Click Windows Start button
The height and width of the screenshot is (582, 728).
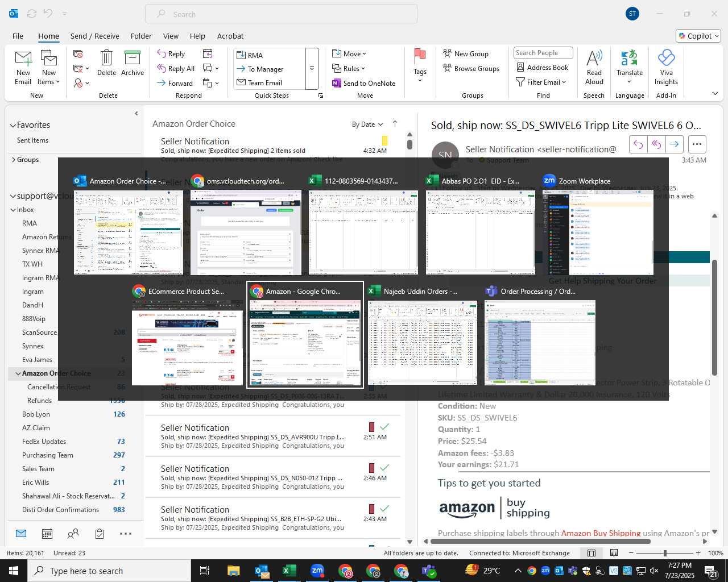click(14, 571)
